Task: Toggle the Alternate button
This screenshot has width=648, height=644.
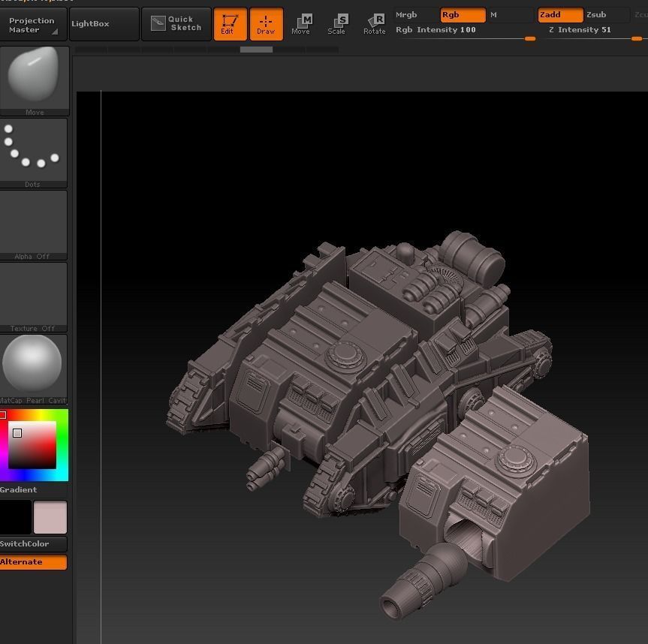Action: point(33,562)
